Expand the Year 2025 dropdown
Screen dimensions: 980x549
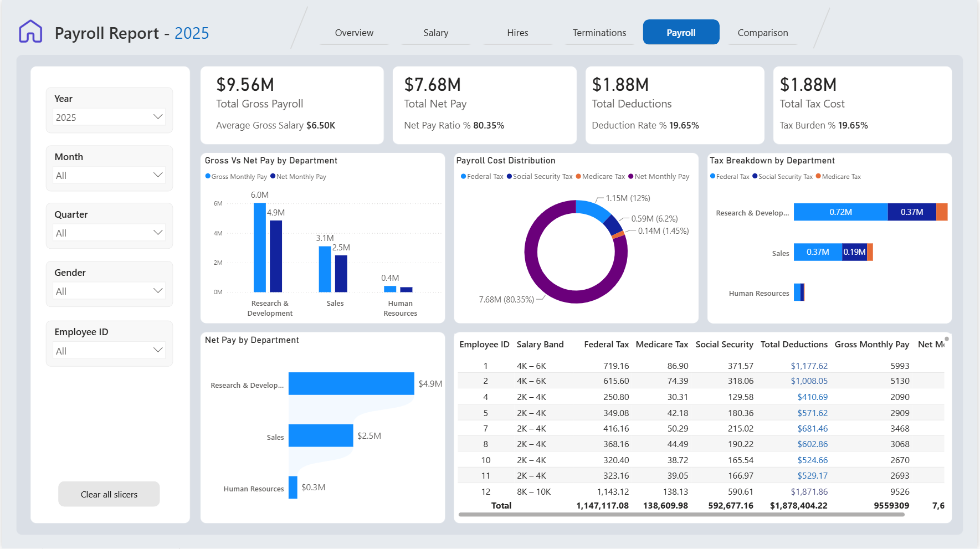109,117
